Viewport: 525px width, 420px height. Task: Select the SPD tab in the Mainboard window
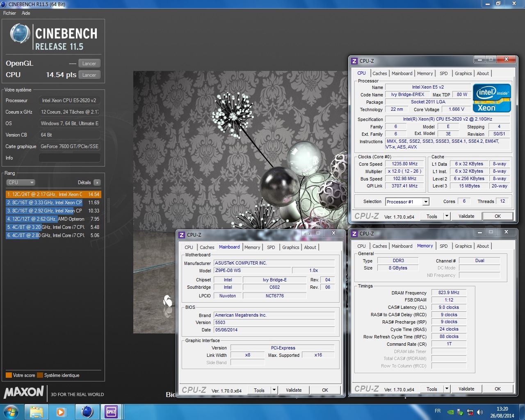click(x=271, y=247)
